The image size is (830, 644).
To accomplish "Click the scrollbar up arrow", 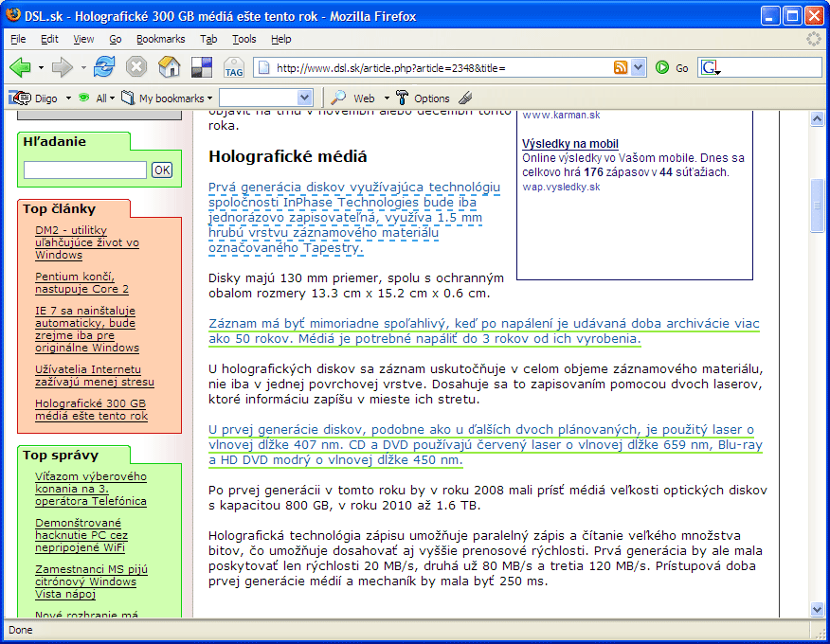I will pos(817,118).
